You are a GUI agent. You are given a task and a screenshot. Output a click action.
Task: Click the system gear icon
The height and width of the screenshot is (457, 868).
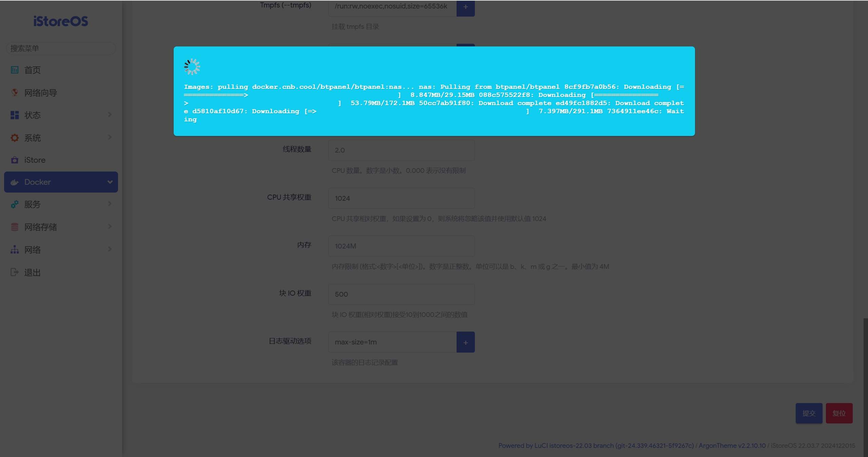(x=15, y=138)
